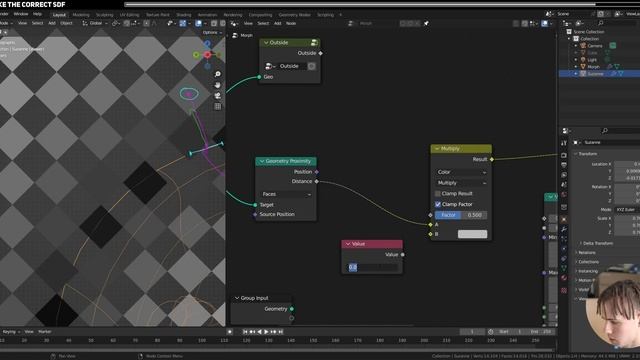This screenshot has width=640, height=360.
Task: Toggle the Outside node's unlink button
Action: (x=311, y=66)
